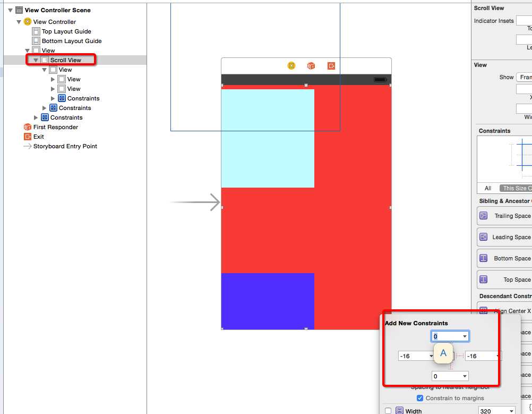Image resolution: width=532 pixels, height=414 pixels.
Task: Click the Bottom Layout Guide icon
Action: [x=36, y=41]
